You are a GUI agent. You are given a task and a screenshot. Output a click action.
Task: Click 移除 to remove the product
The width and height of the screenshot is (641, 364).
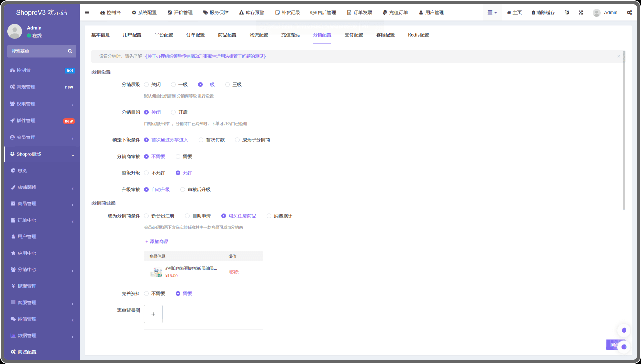pos(234,272)
